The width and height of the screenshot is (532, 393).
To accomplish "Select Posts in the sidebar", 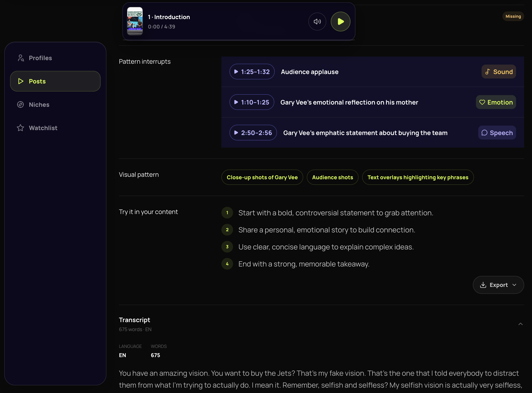I will (x=55, y=81).
